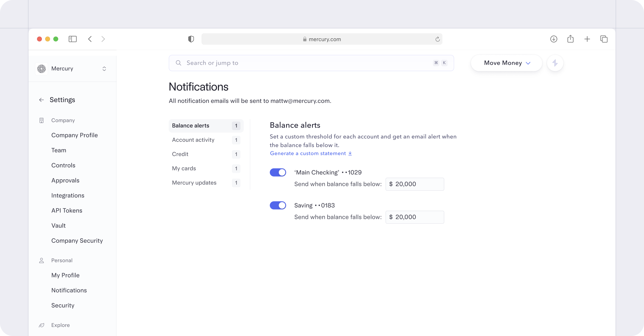Click the lock icon in the address bar
Screen dimensions: 644x336
coord(305,39)
